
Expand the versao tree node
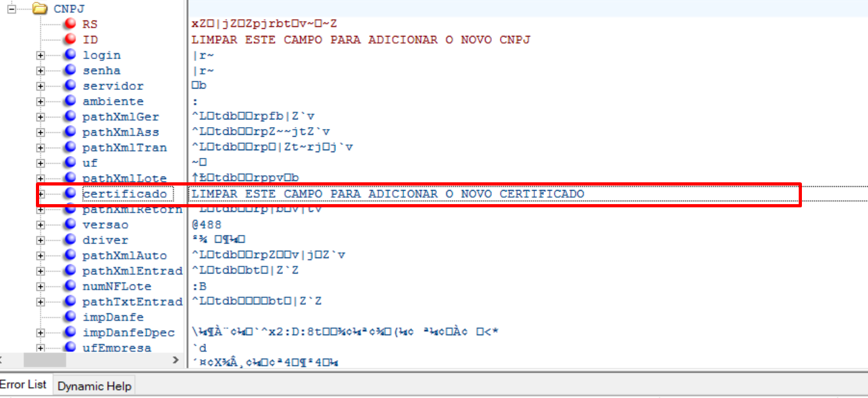tap(40, 225)
